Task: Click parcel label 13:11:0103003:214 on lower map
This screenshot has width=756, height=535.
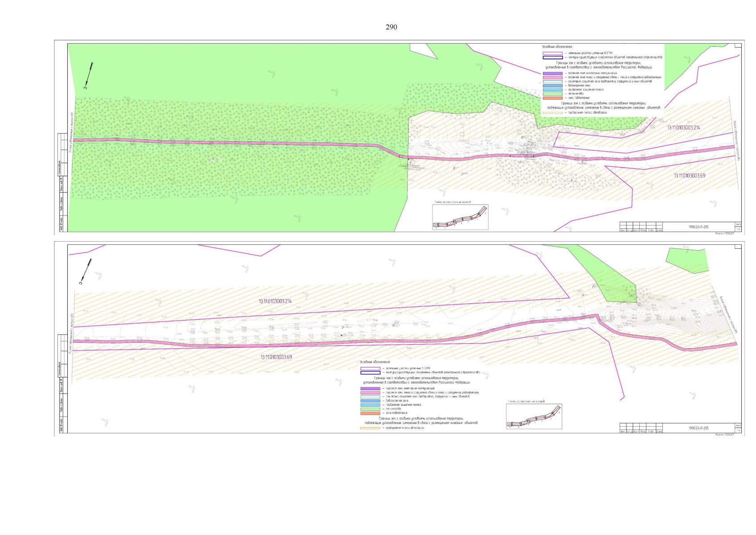Action: pyautogui.click(x=275, y=301)
